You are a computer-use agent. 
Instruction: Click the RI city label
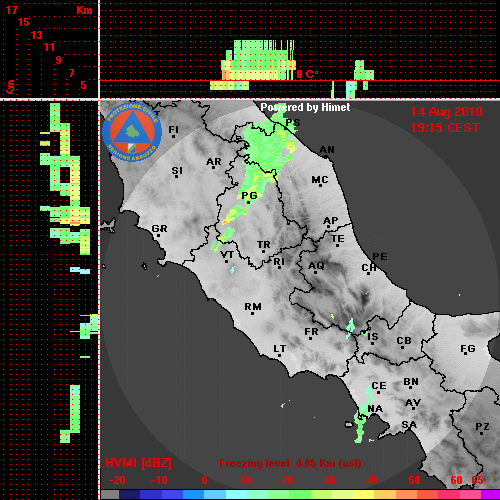coord(279,262)
